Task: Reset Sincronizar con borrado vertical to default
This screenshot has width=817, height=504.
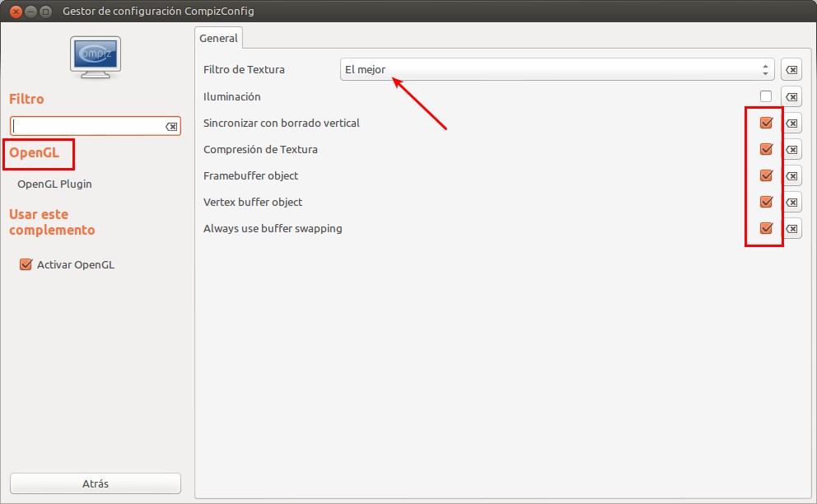Action: [x=791, y=123]
